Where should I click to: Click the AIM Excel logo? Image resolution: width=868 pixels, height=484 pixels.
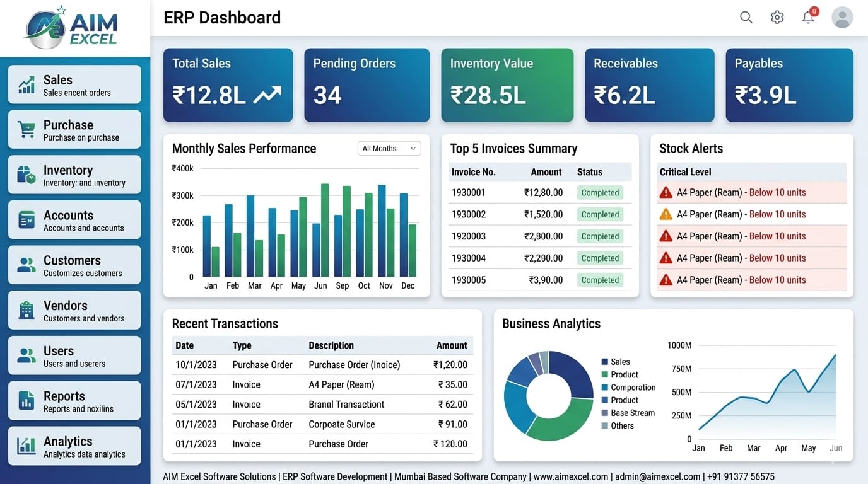(x=72, y=28)
